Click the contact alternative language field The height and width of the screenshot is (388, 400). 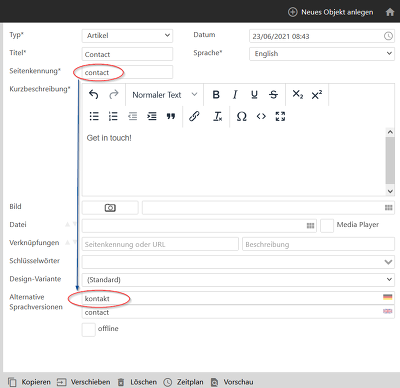coord(238,312)
